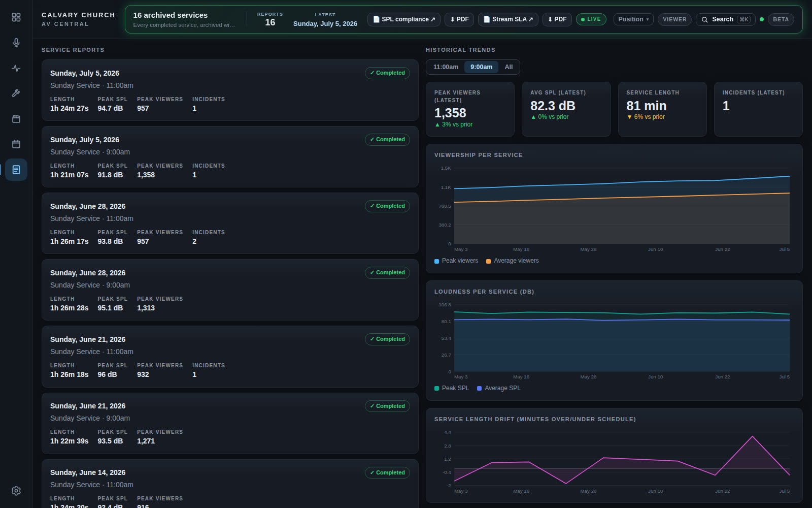Toggle Average viewers legend swatch
Viewport: 812px width, 508px height.
tap(488, 261)
